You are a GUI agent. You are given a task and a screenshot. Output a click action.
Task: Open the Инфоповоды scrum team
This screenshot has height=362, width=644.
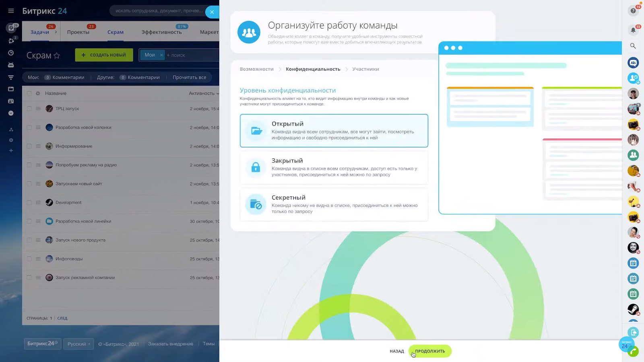pyautogui.click(x=69, y=259)
